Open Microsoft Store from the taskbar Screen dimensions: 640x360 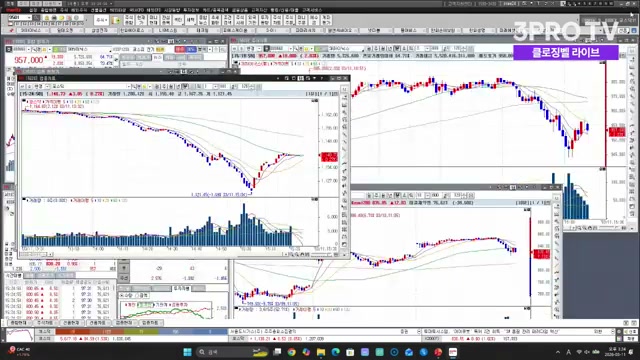[x=350, y=352]
